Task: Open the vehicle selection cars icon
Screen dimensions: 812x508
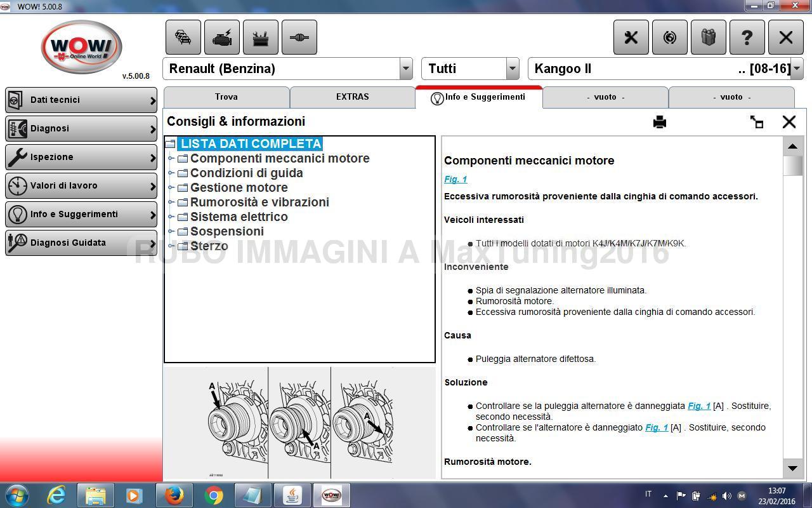Action: (x=183, y=37)
